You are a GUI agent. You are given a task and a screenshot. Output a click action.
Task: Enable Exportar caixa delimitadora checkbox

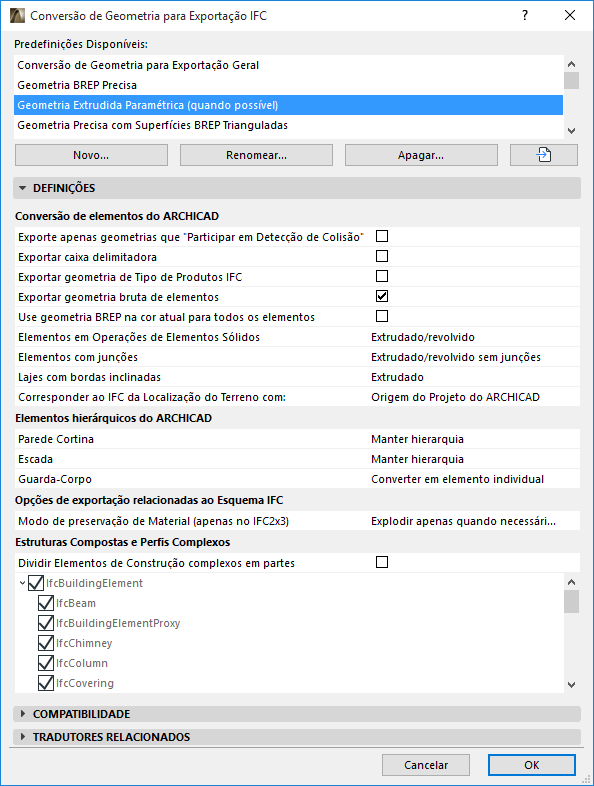coord(382,256)
